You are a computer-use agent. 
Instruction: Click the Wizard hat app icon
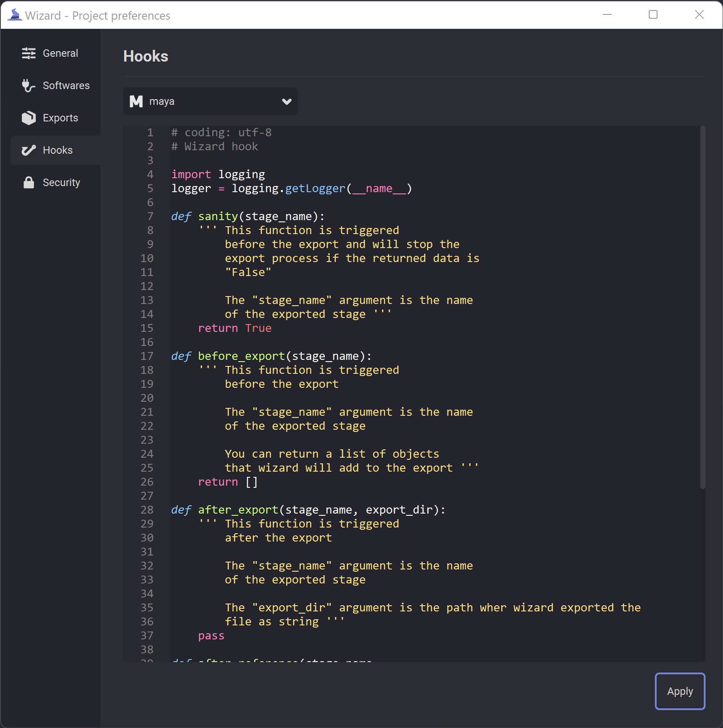click(x=14, y=15)
